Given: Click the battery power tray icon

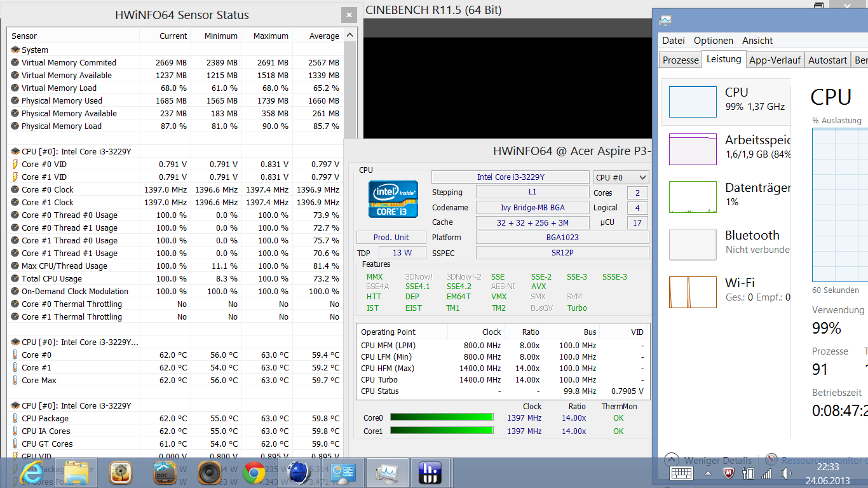Looking at the screenshot, I should click(748, 473).
